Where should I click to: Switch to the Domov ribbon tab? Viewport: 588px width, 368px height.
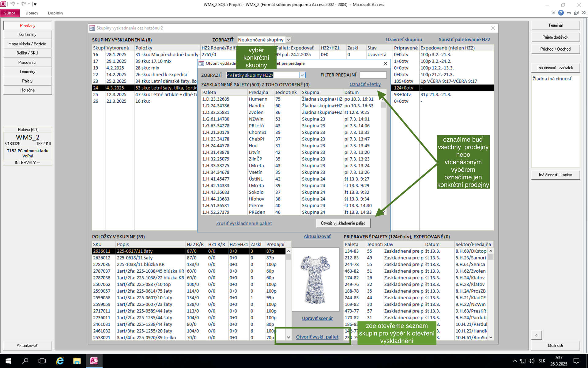(32, 13)
